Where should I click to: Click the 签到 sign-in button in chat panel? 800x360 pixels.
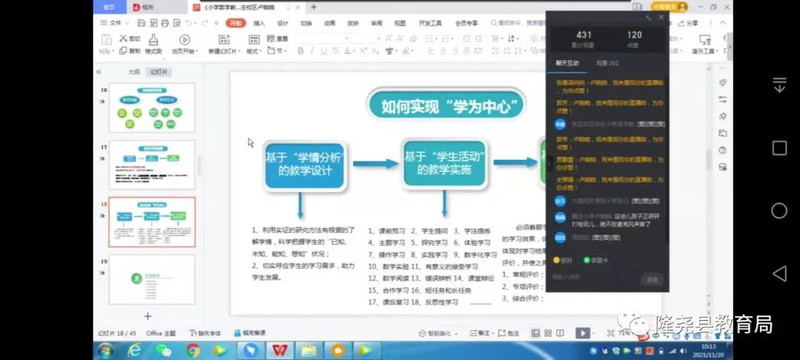click(x=563, y=260)
